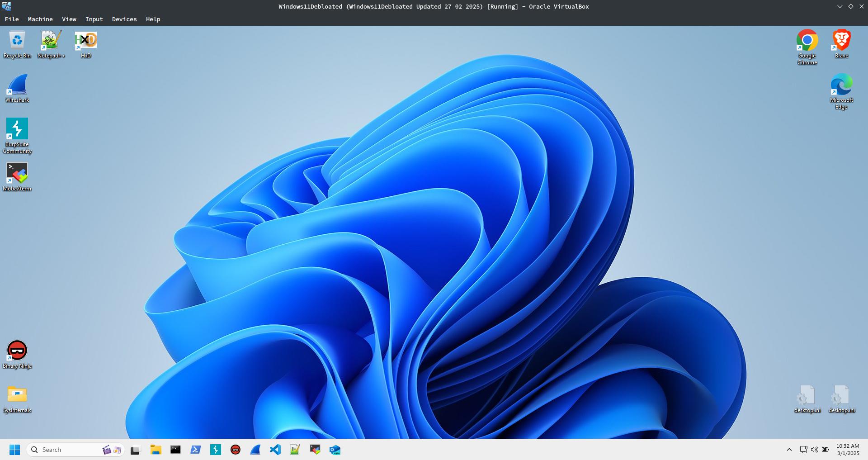
Task: Select the Microsoft Edge desktop shortcut
Action: coord(841,92)
